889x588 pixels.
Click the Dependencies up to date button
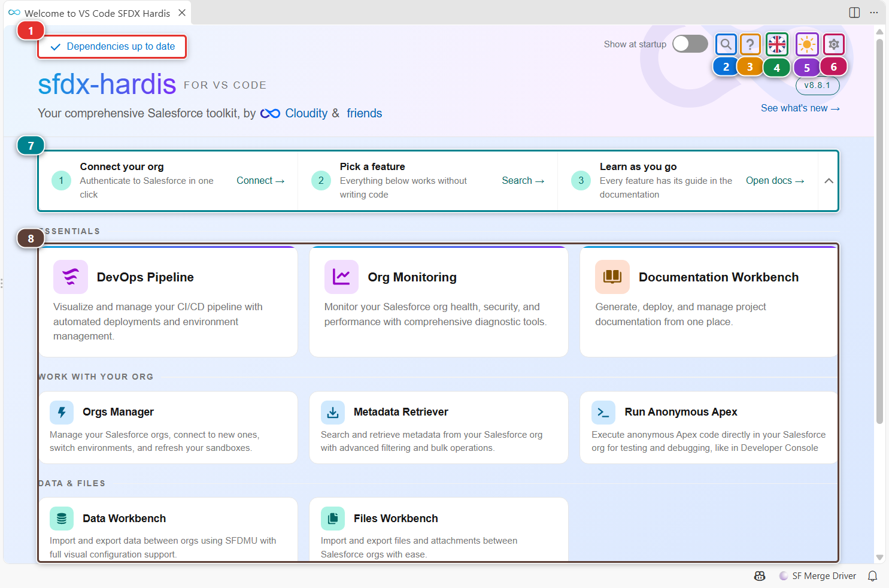(x=113, y=47)
